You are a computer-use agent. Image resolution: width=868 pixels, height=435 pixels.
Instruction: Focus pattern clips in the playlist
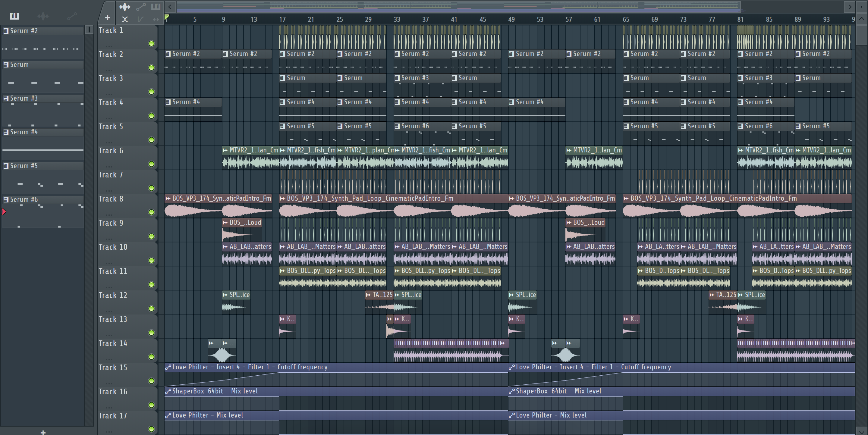point(156,6)
